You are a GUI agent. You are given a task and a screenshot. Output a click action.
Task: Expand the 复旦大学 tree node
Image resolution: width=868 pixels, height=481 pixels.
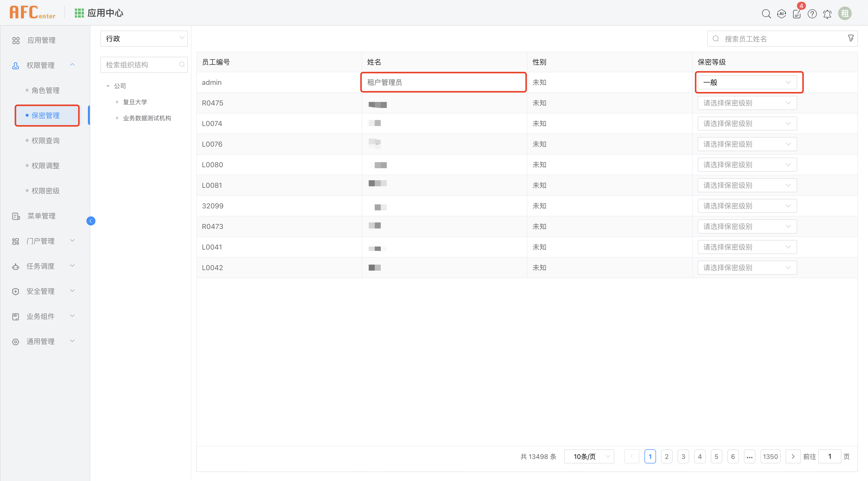point(117,102)
